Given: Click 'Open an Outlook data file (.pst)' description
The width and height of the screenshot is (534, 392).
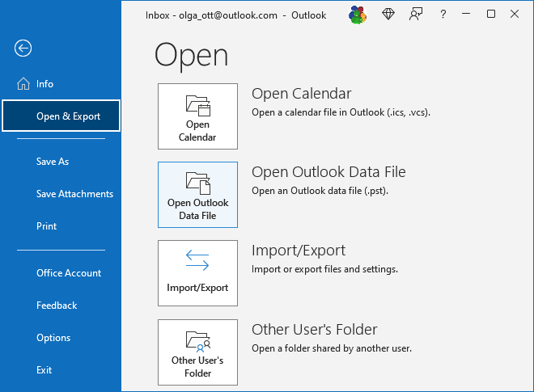Looking at the screenshot, I should pyautogui.click(x=320, y=191).
